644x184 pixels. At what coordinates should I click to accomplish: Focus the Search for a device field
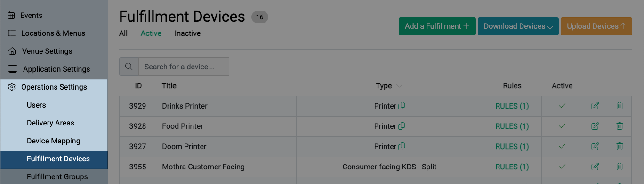point(184,67)
